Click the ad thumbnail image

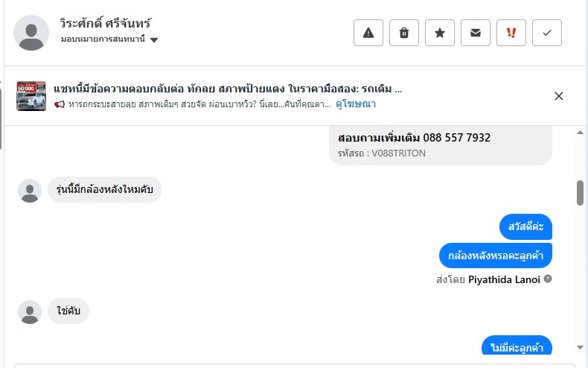(x=31, y=96)
